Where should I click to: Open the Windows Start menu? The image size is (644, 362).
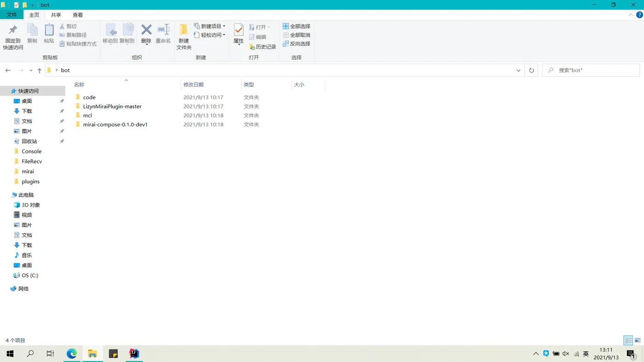(10, 354)
